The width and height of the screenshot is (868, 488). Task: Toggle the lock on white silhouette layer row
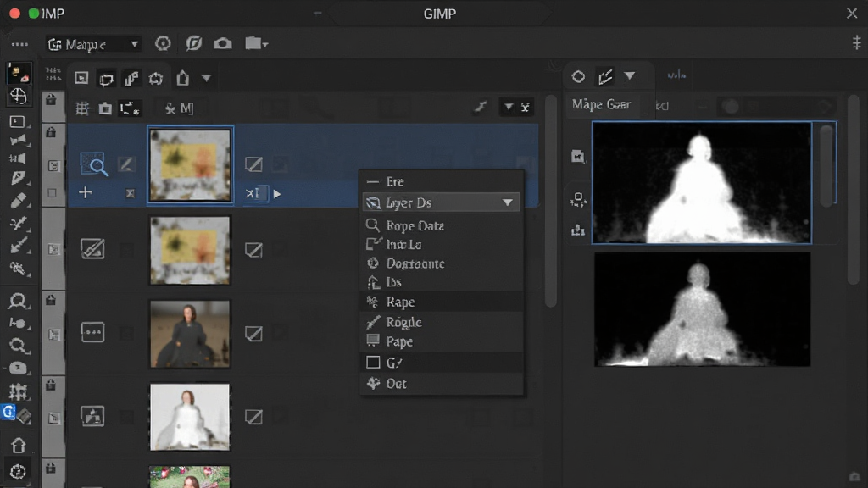[51, 385]
